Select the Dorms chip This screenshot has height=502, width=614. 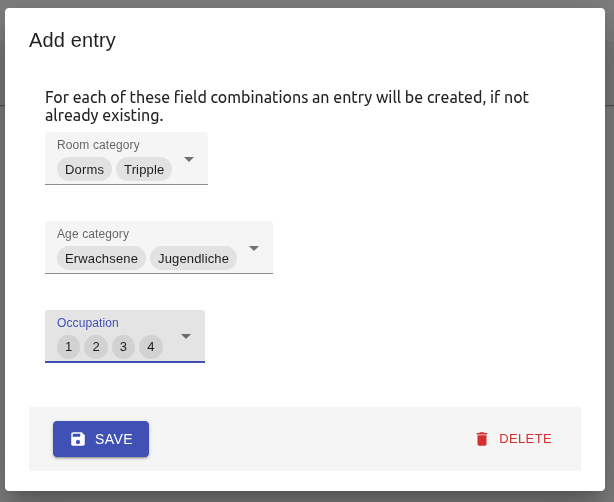pos(84,169)
